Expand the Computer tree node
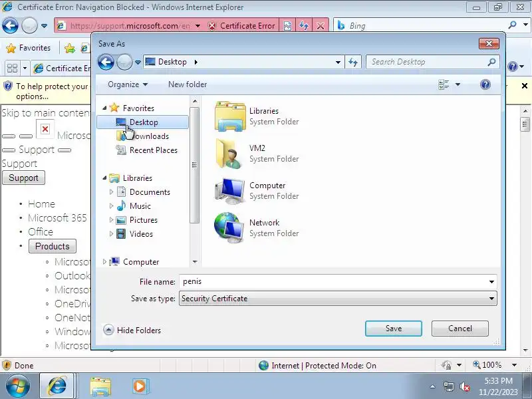The image size is (532, 399). [104, 262]
